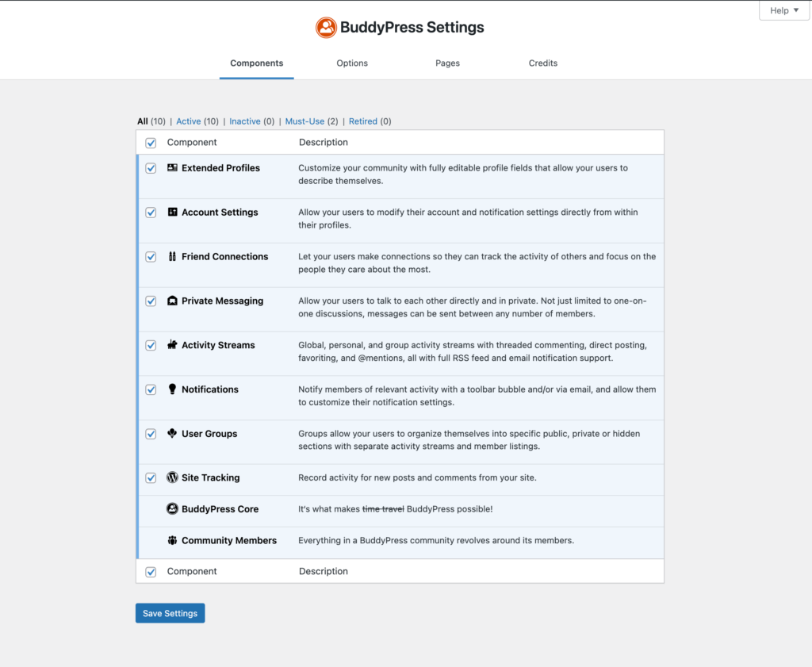The height and width of the screenshot is (667, 812).
Task: Filter components by Active
Action: pos(189,121)
